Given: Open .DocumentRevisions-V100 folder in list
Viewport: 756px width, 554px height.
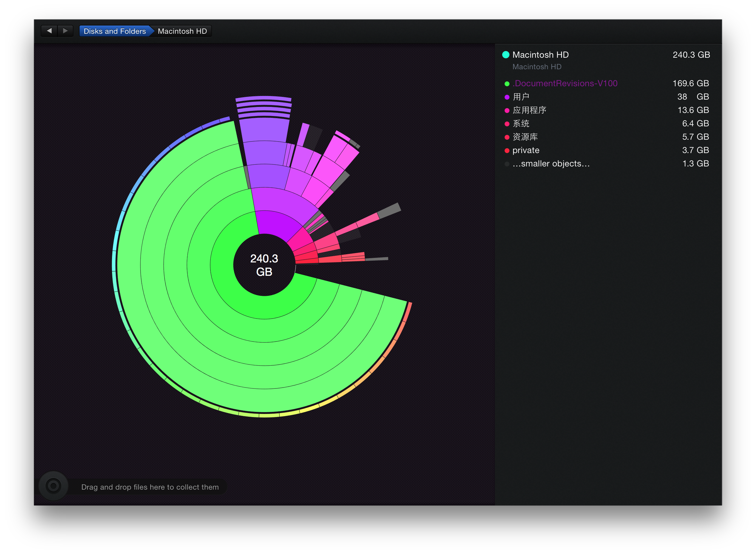Looking at the screenshot, I should point(565,83).
